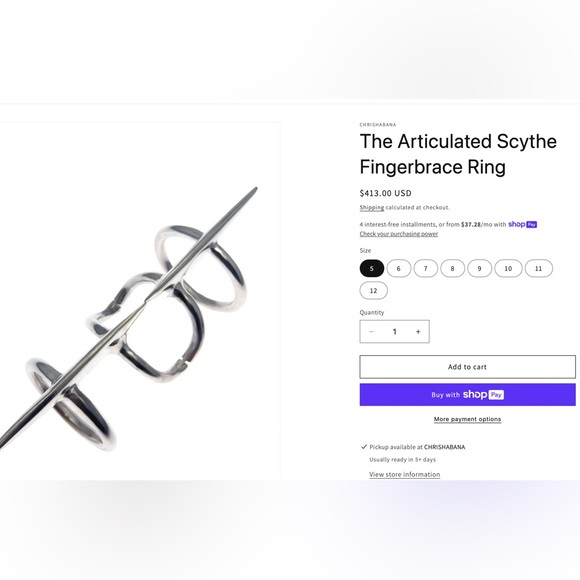Image resolution: width=580 pixels, height=580 pixels.
Task: Choose ring size 7
Action: 426,268
